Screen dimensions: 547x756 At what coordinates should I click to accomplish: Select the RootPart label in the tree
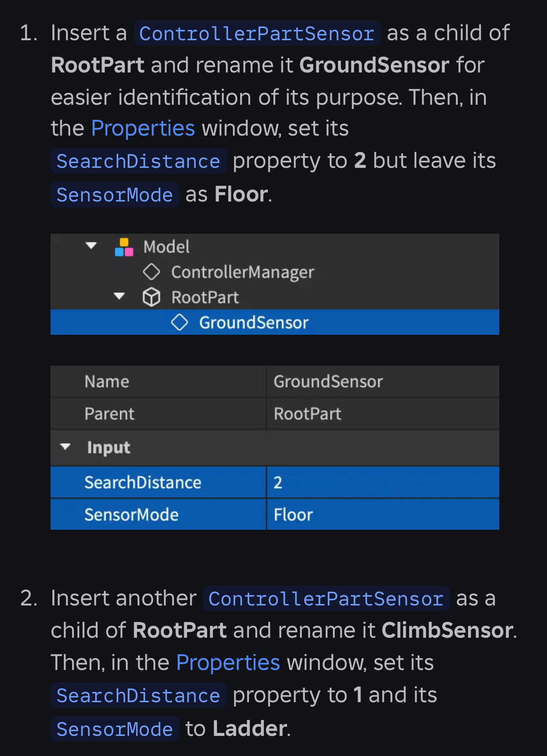click(x=205, y=297)
